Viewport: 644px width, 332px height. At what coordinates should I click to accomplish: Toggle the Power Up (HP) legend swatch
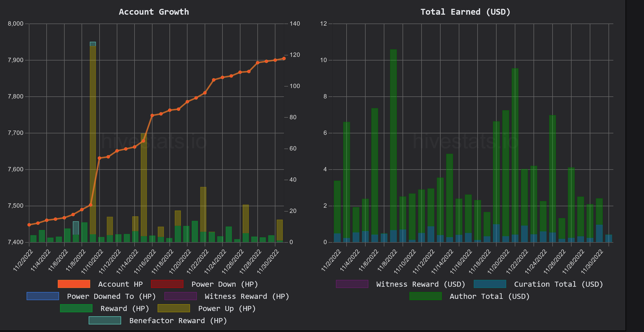click(x=174, y=308)
